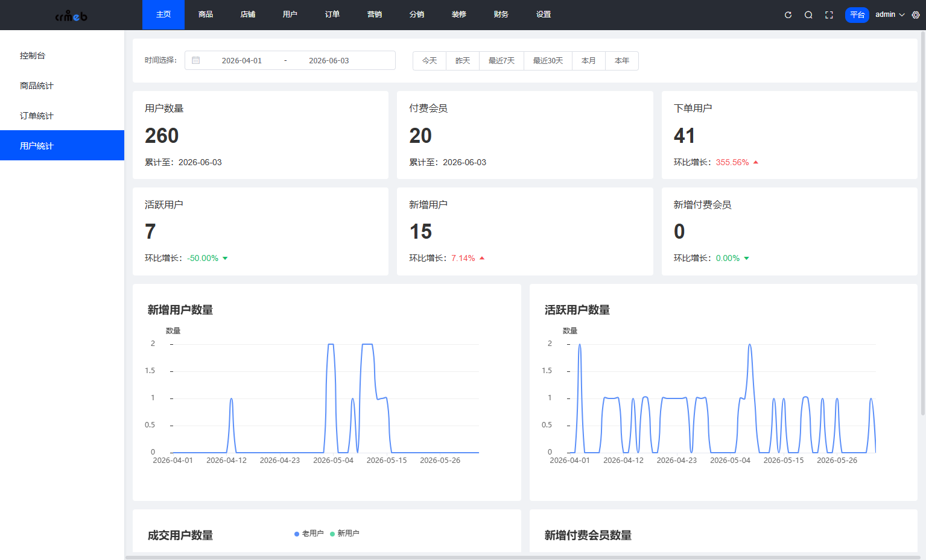Open search with the magnifier icon

point(808,15)
